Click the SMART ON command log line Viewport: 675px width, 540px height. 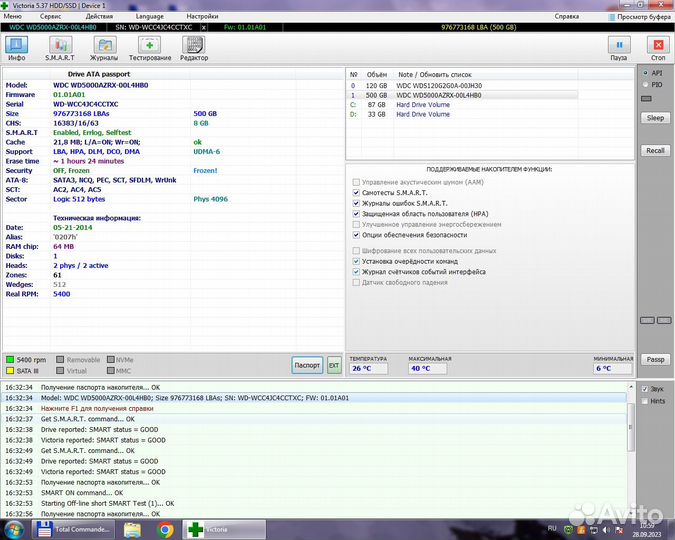314,493
